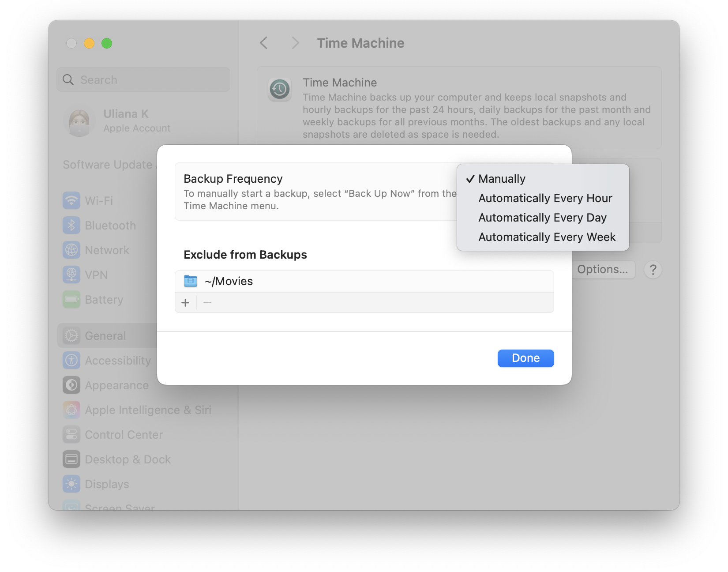Click the Battery icon in sidebar
The height and width of the screenshot is (572, 728).
71,299
